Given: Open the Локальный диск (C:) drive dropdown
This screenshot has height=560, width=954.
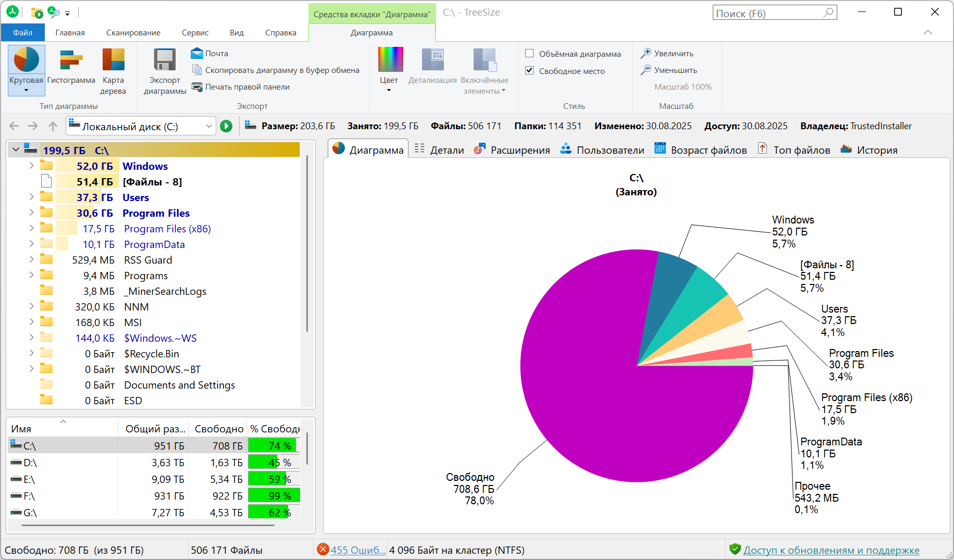Looking at the screenshot, I should coord(208,126).
